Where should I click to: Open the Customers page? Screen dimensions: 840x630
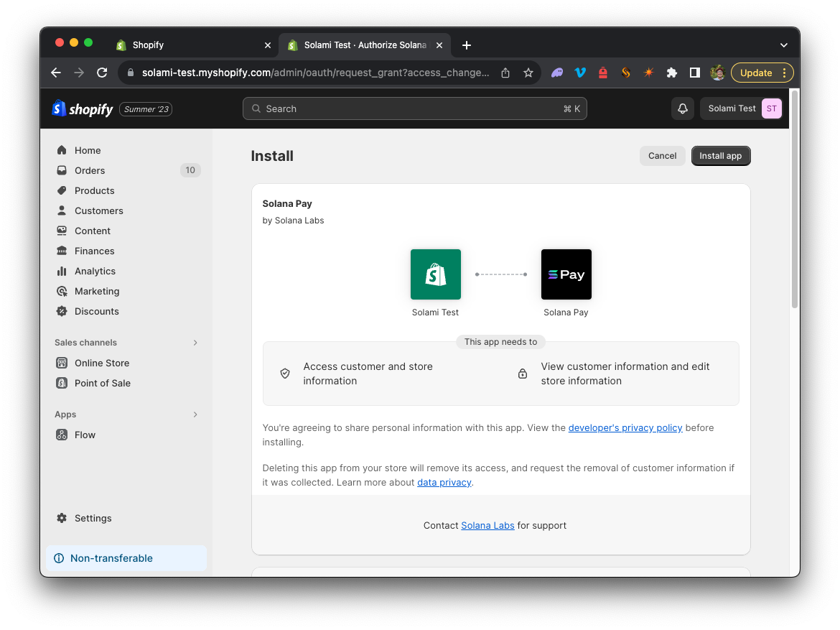(x=98, y=210)
